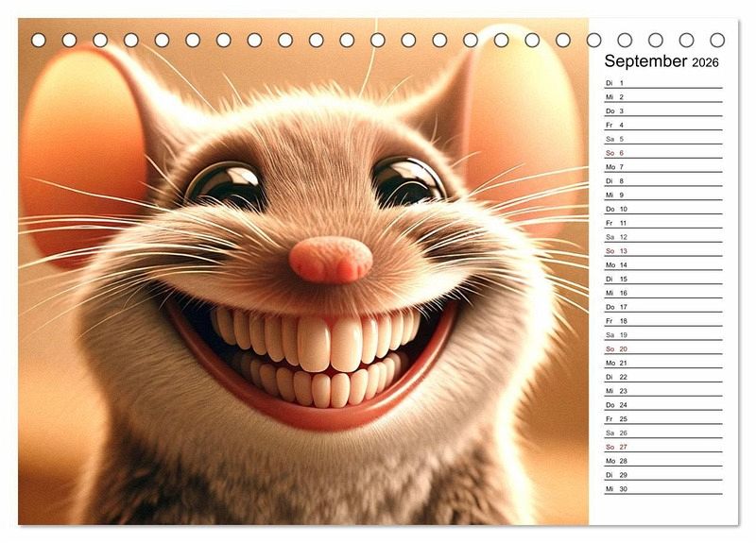The width and height of the screenshot is (756, 543).
Task: Select the row Fr 4
Action: (663, 125)
